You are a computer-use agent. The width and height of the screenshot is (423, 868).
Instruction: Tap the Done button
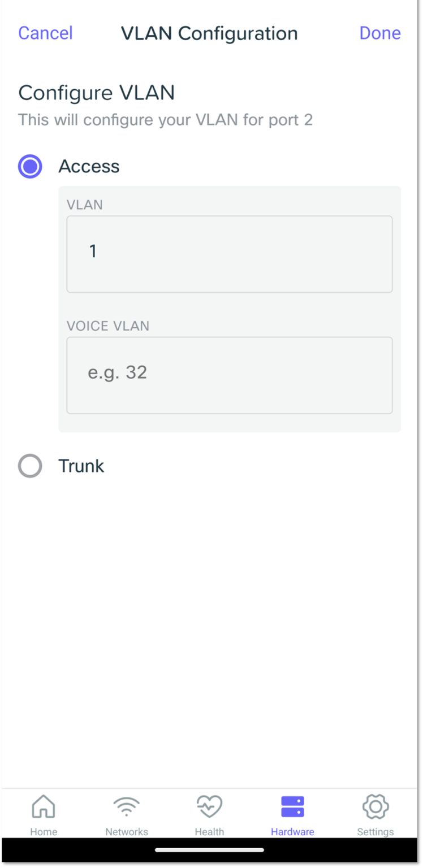point(379,33)
